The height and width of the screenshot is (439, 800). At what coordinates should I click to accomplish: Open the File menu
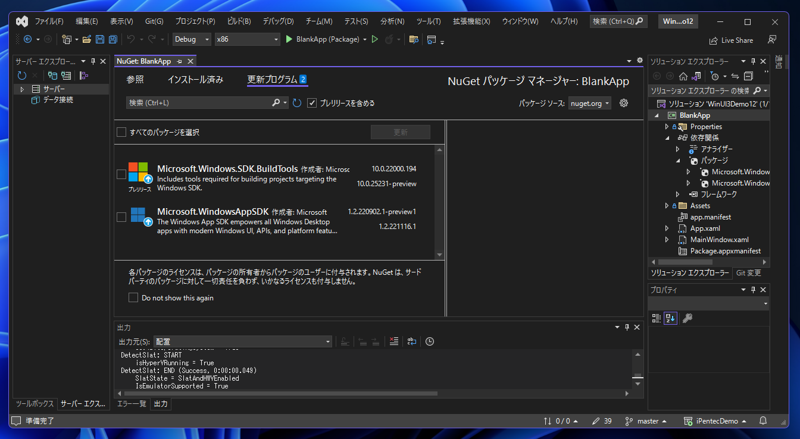click(49, 21)
